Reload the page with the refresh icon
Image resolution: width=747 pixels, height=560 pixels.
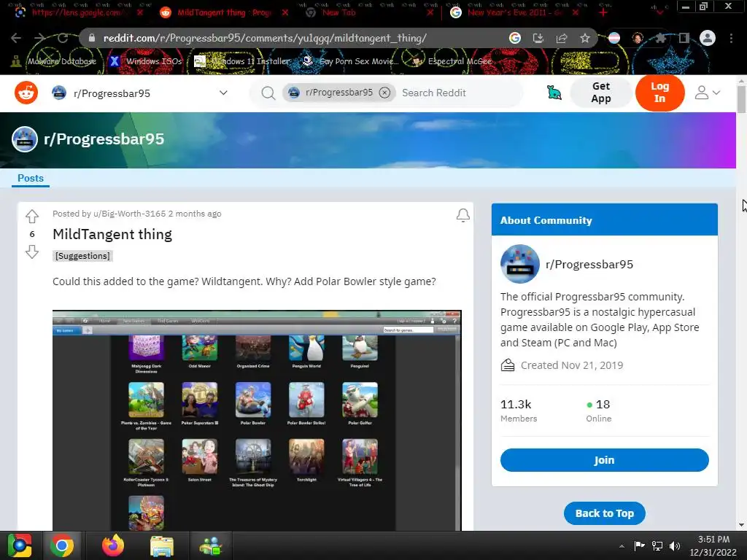pos(63,38)
